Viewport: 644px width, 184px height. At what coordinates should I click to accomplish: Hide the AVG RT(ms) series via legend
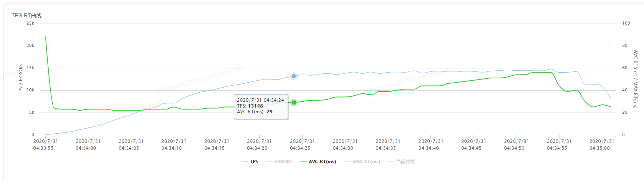pos(322,162)
